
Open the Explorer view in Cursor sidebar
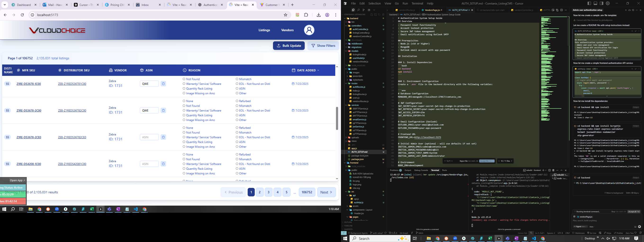(x=353, y=10)
